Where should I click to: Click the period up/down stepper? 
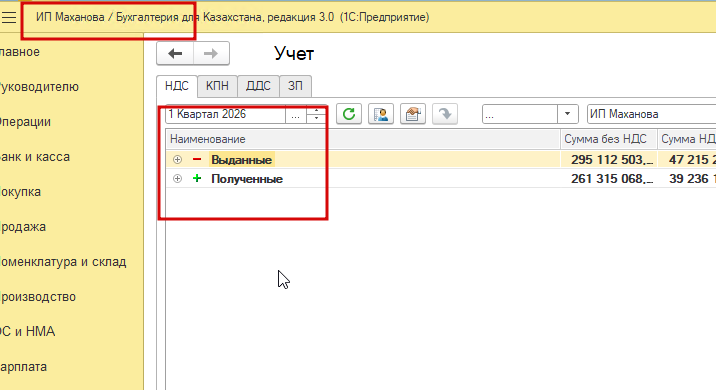[316, 114]
